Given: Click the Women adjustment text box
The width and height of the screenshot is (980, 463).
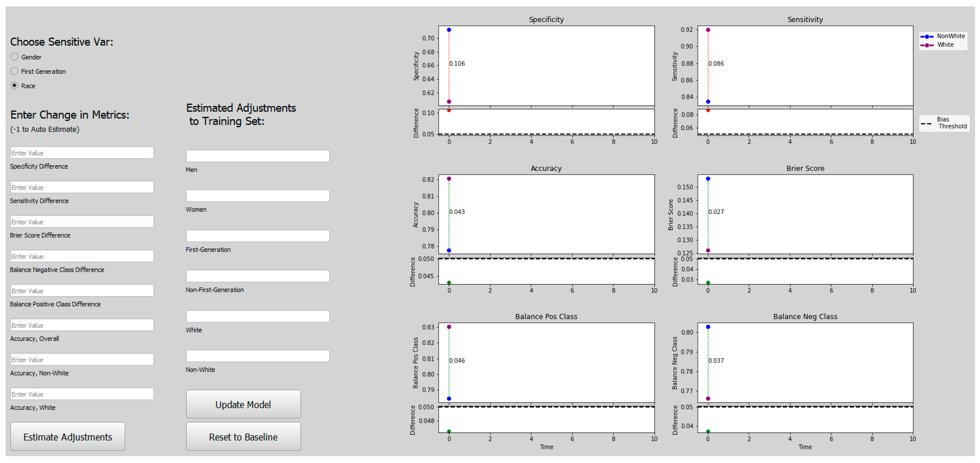Looking at the screenshot, I should pyautogui.click(x=258, y=196).
